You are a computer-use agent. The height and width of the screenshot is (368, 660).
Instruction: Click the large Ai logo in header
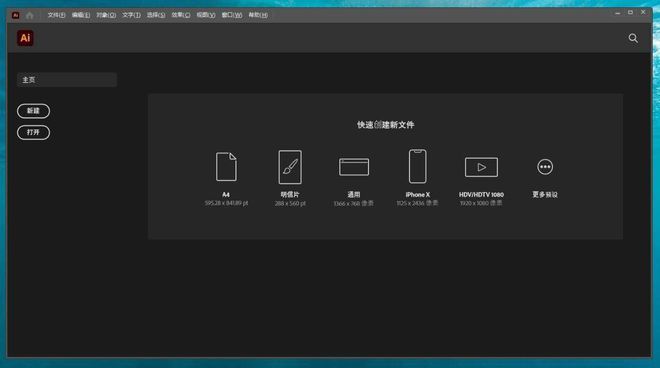pos(25,38)
